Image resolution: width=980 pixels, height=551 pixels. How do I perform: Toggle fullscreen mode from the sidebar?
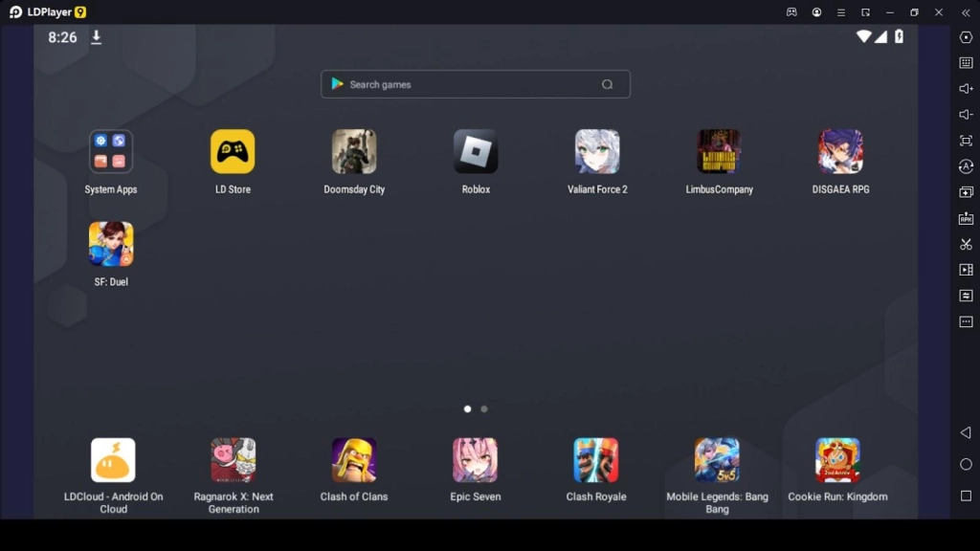[966, 141]
